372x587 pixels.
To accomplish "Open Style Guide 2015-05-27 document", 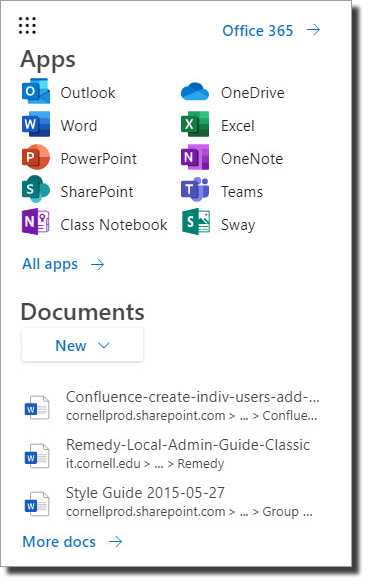I will click(x=145, y=493).
